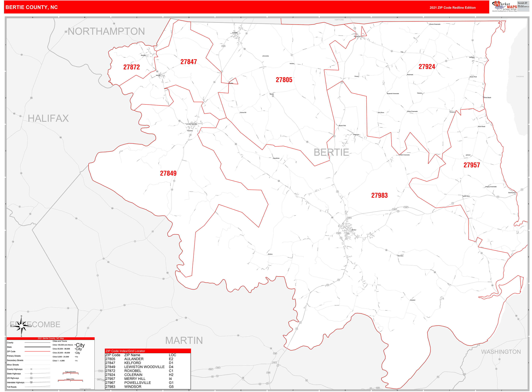Select ZIP code label 27849 on map

tap(168, 173)
